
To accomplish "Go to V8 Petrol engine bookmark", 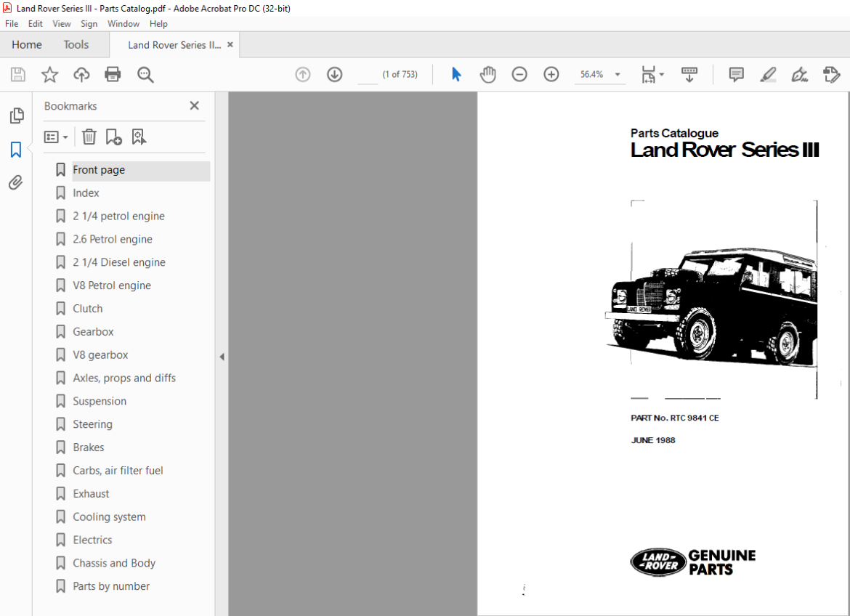I will click(112, 285).
